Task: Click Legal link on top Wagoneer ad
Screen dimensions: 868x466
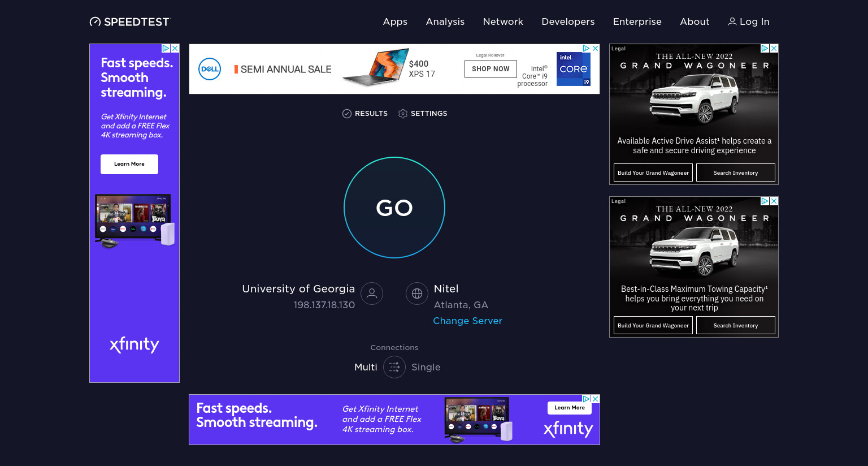Action: point(618,49)
